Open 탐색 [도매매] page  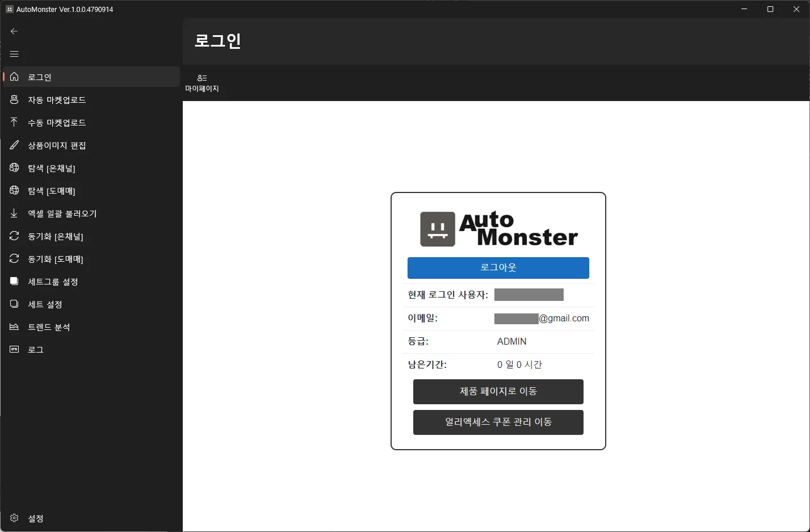pos(91,190)
